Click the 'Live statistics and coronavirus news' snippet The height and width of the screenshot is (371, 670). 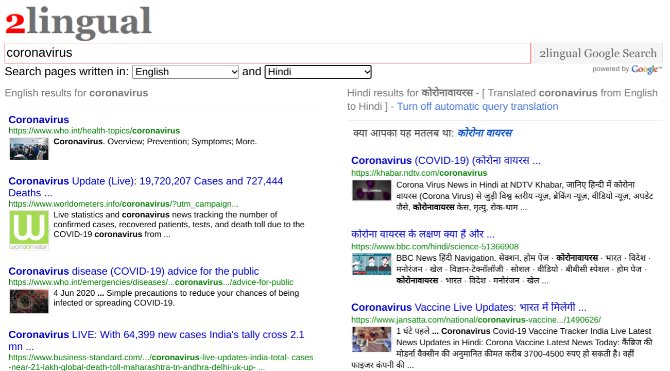(x=179, y=224)
